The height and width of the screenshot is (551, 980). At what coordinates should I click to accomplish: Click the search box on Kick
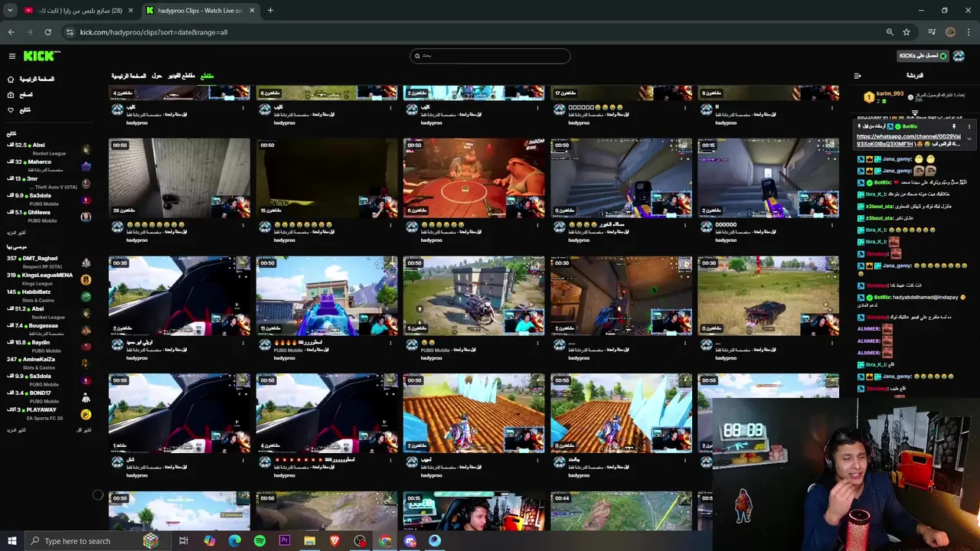pyautogui.click(x=490, y=56)
